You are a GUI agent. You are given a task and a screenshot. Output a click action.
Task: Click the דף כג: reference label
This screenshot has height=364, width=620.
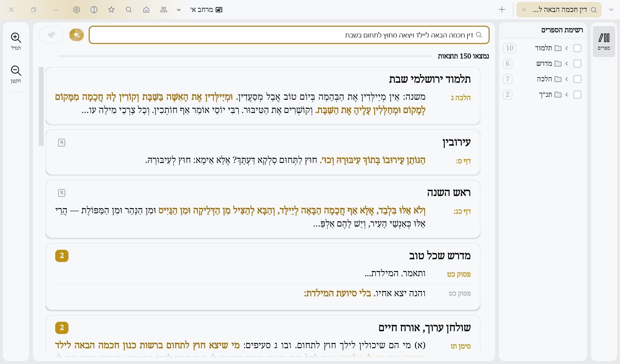point(462,211)
